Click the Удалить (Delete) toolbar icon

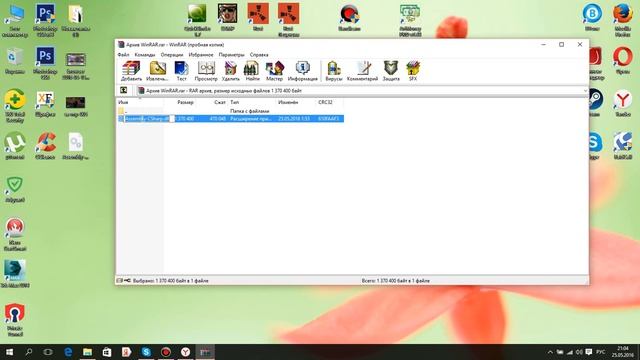pos(231,71)
